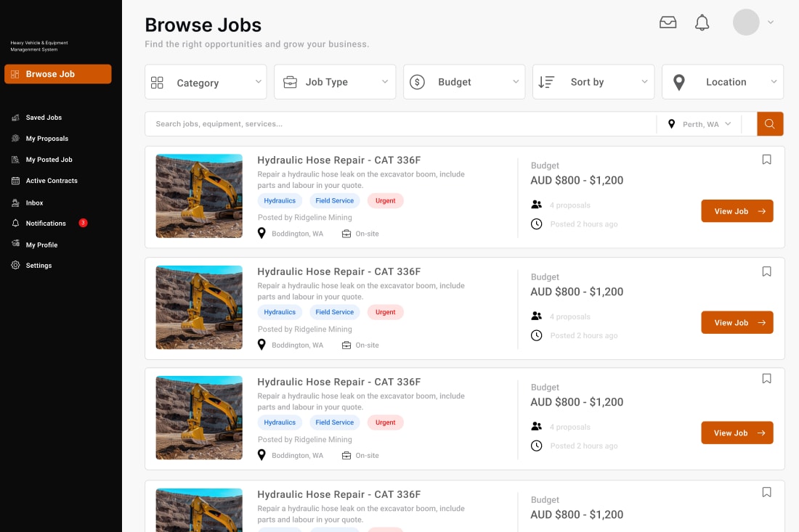This screenshot has width=799, height=532.
Task: Open the second listing's excavator thumbnail
Action: point(199,308)
